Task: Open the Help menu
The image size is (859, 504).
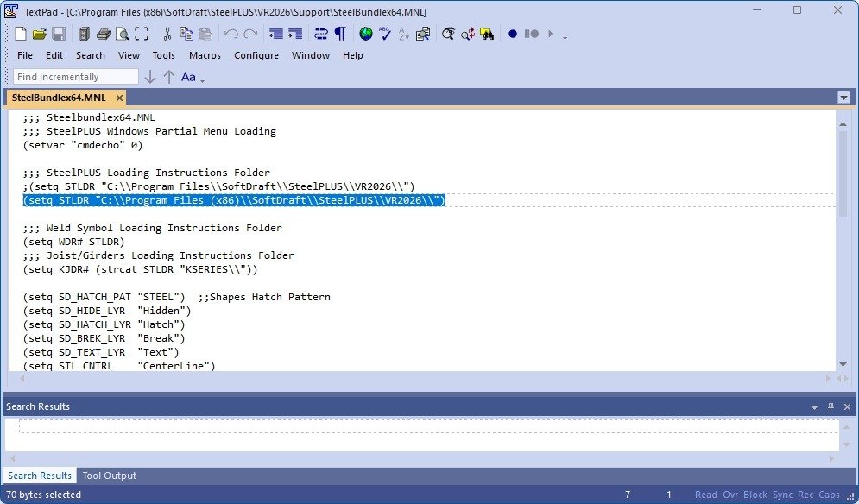Action: [x=353, y=55]
